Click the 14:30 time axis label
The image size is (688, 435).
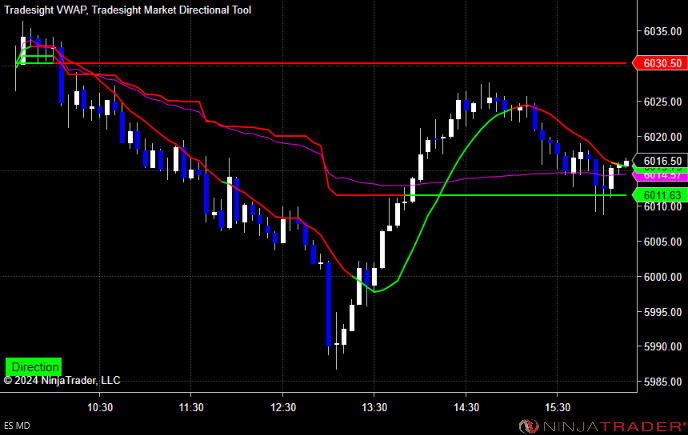(466, 407)
